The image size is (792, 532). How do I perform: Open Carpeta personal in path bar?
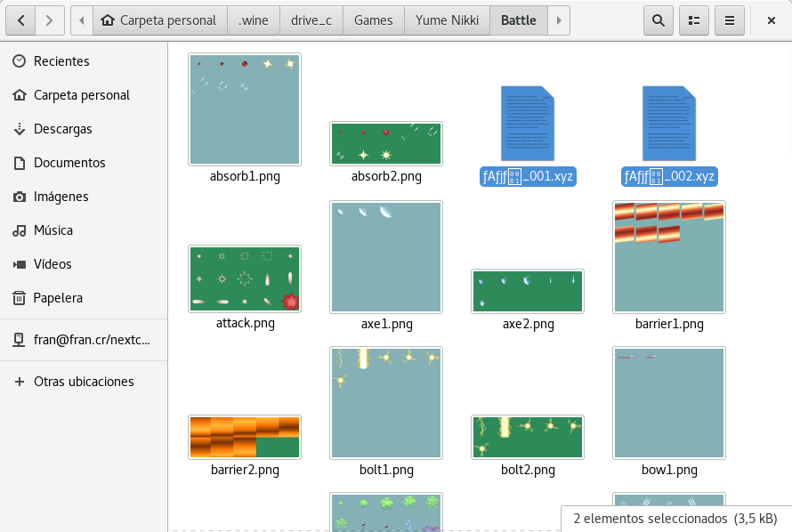point(160,20)
